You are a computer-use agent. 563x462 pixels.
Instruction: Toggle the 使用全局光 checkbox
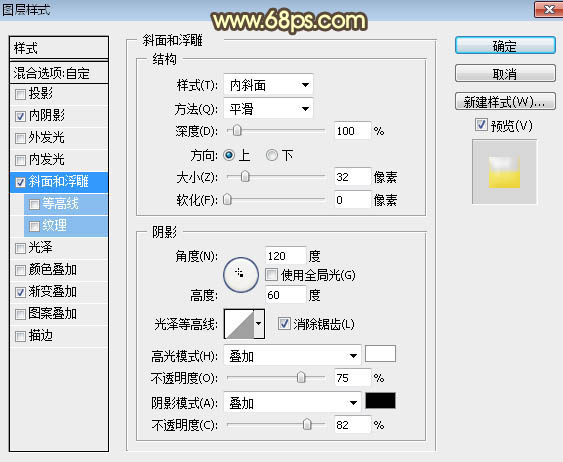(x=271, y=275)
